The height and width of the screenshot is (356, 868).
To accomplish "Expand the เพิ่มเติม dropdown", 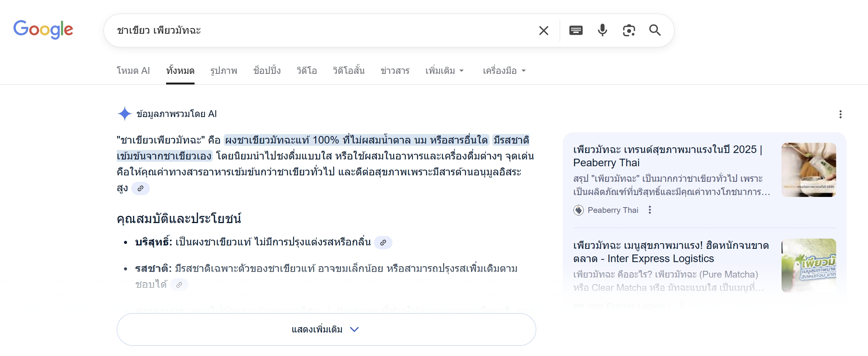I will 444,71.
